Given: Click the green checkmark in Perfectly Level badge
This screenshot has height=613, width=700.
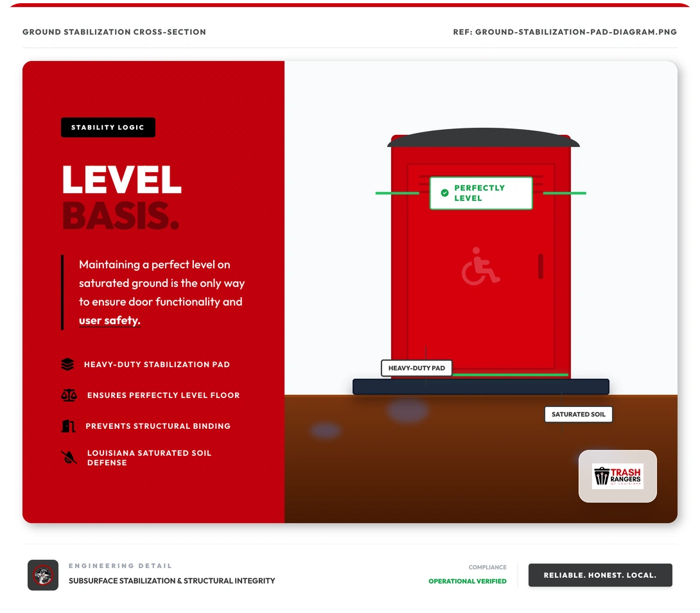Looking at the screenshot, I should (444, 193).
